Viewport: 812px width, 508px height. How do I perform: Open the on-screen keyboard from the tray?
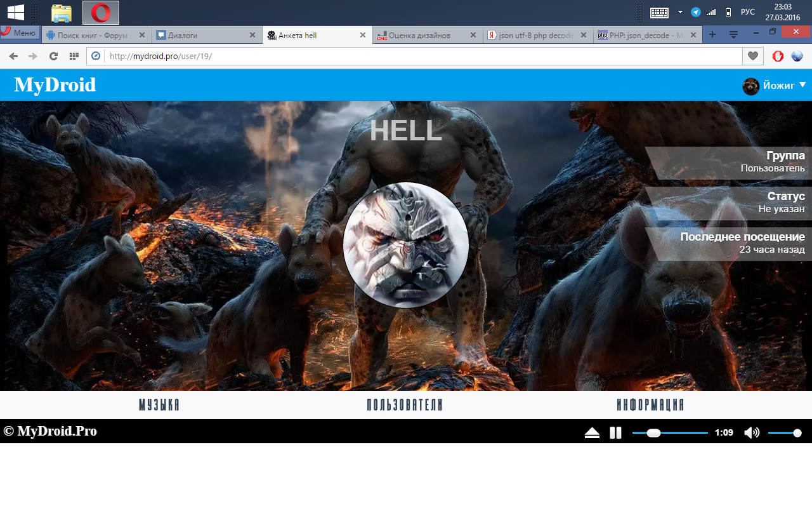[658, 12]
